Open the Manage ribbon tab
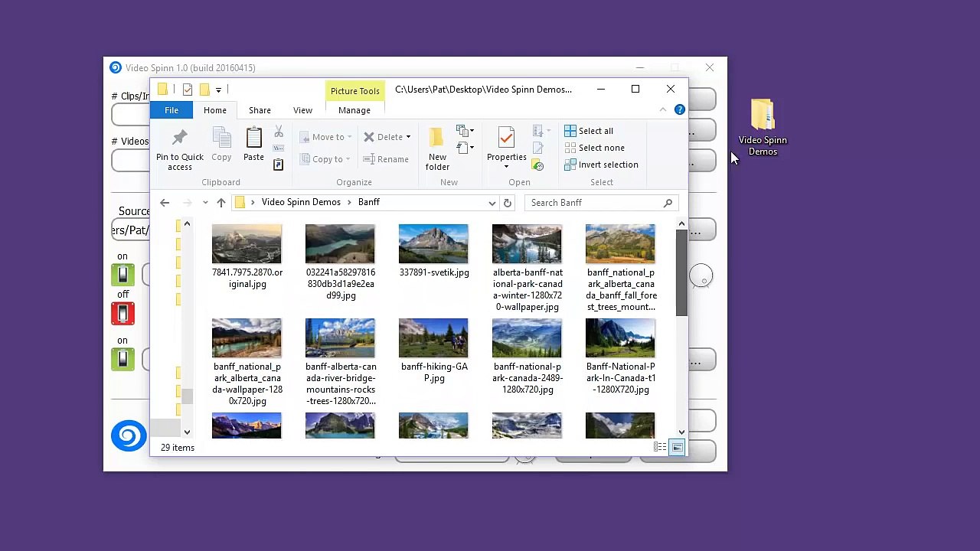980x551 pixels. tap(354, 110)
